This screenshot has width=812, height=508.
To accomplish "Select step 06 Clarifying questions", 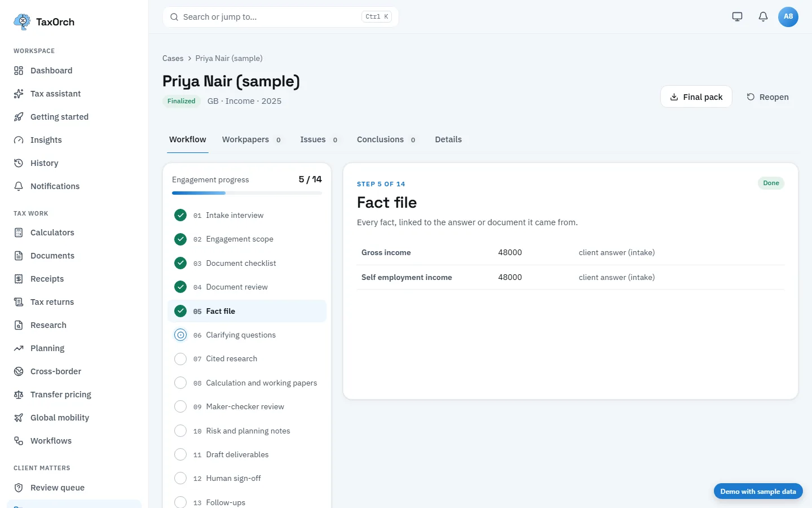I will 247,335.
